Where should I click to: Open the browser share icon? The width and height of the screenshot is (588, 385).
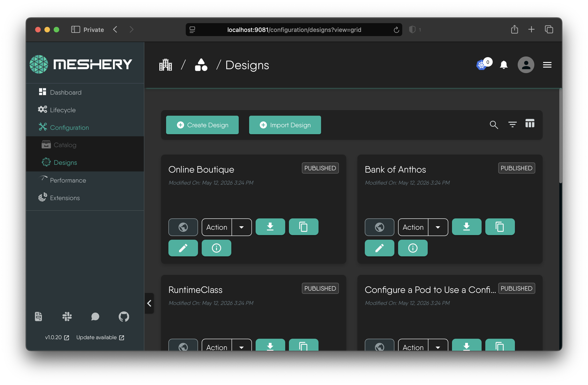(x=514, y=29)
